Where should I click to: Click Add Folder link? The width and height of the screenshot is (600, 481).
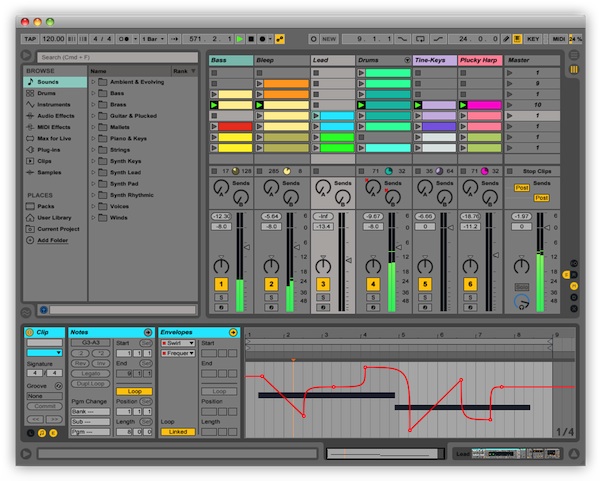click(x=53, y=240)
